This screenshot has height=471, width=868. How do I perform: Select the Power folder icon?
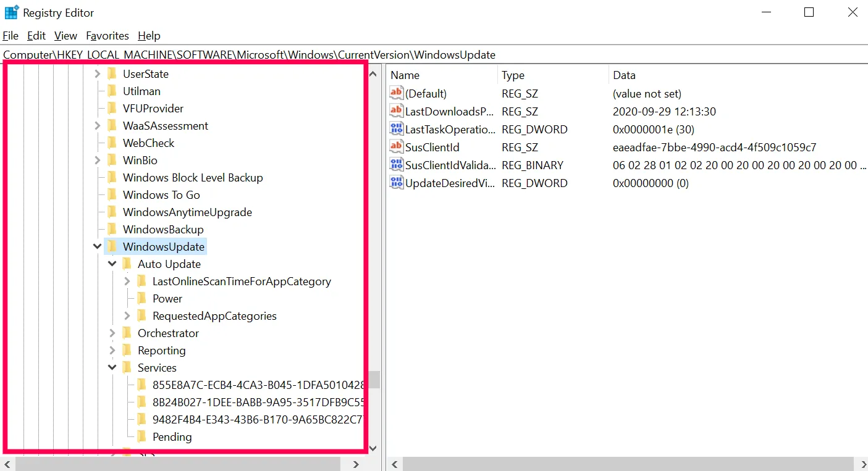tap(141, 299)
